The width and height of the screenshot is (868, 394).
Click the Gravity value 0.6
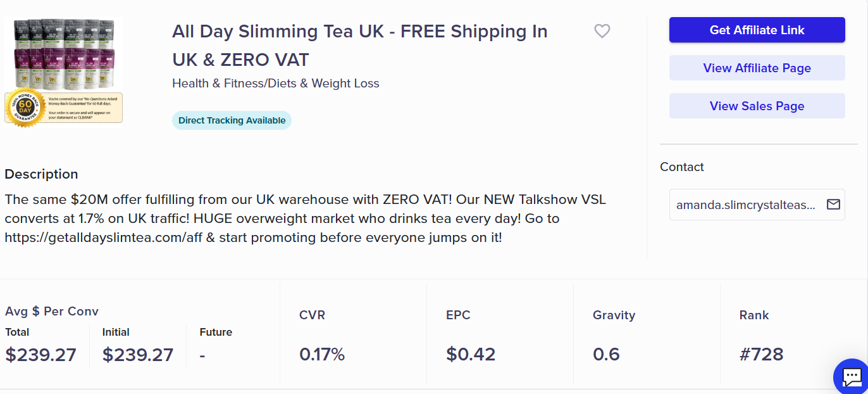pyautogui.click(x=606, y=354)
